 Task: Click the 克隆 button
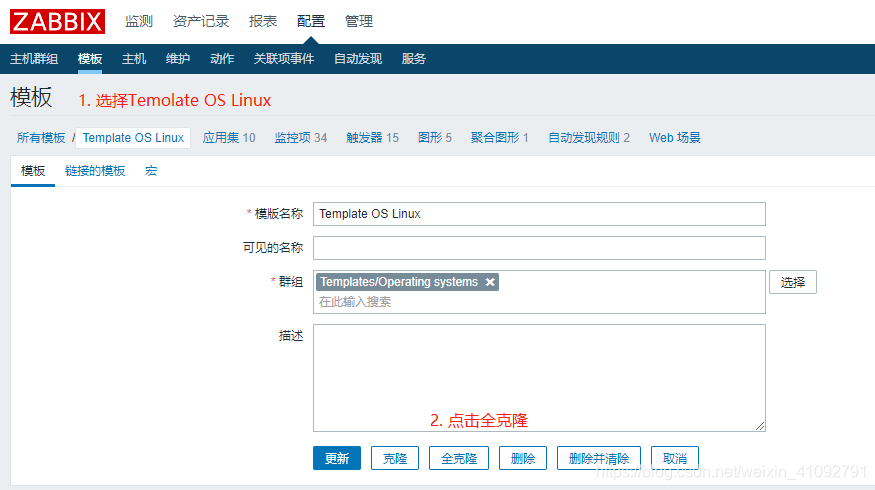(395, 458)
